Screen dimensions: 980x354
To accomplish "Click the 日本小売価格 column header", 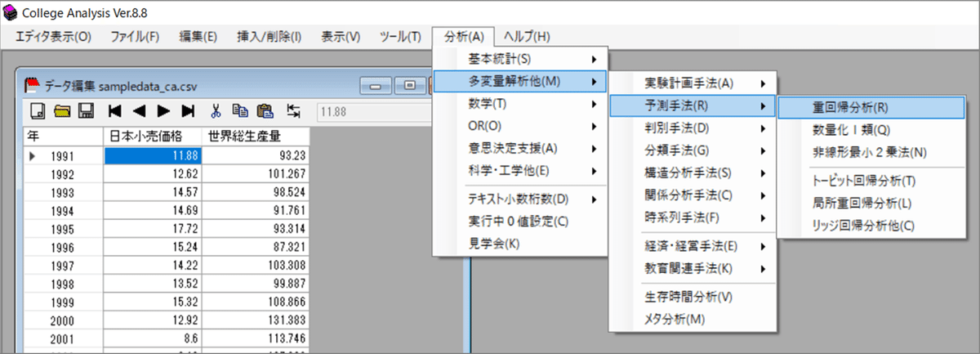I will pos(153,136).
